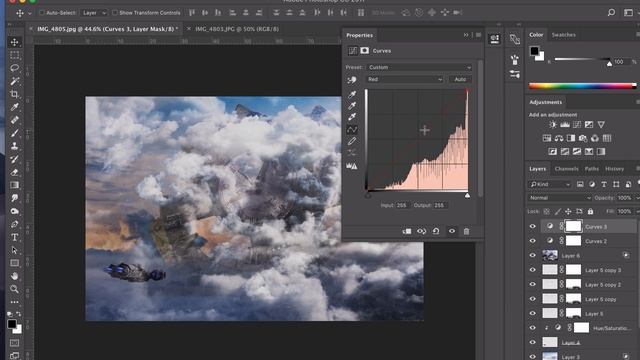Click the Curves Output value field
The image size is (640, 360).
(x=439, y=205)
